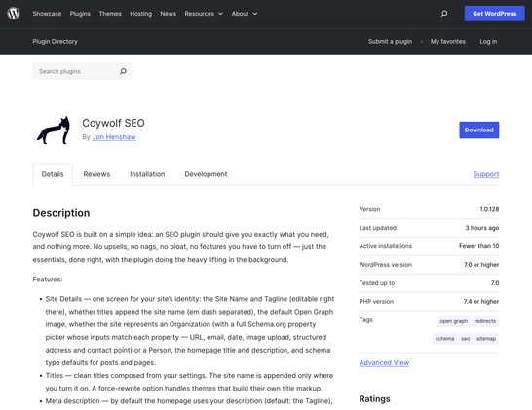Click the Coywolf SEO title heading
The image size is (532, 410).
coord(113,123)
